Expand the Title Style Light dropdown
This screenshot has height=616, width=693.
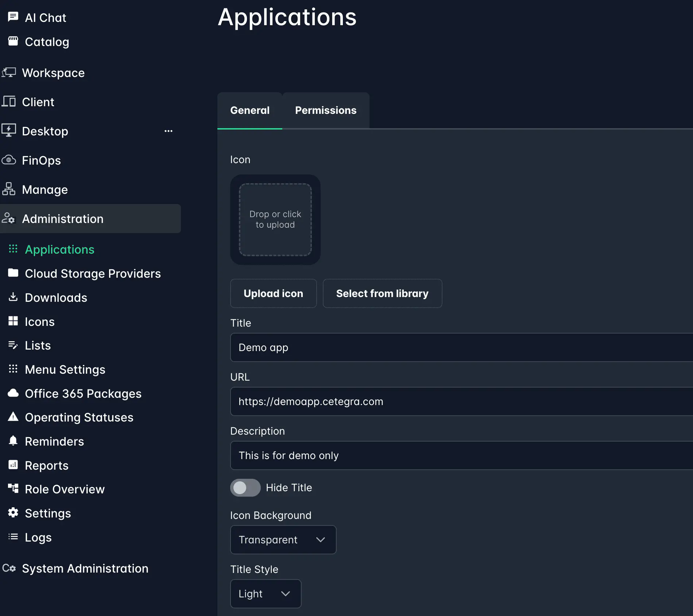(x=266, y=594)
